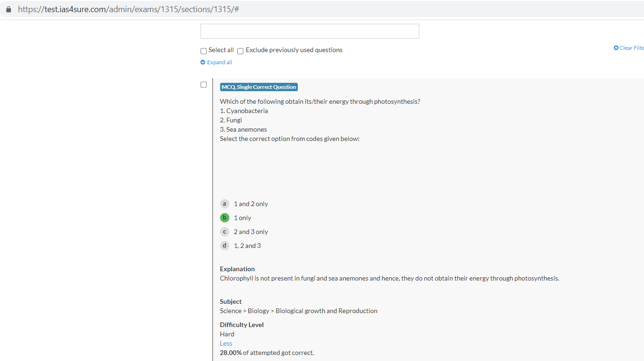The image size is (644, 361).
Task: Pick the option d circle badge
Action: pyautogui.click(x=225, y=246)
